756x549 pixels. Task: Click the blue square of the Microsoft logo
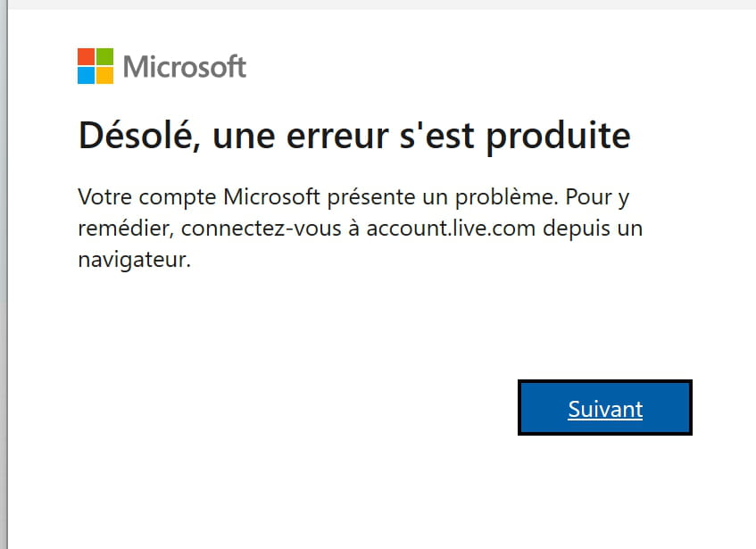(x=86, y=75)
